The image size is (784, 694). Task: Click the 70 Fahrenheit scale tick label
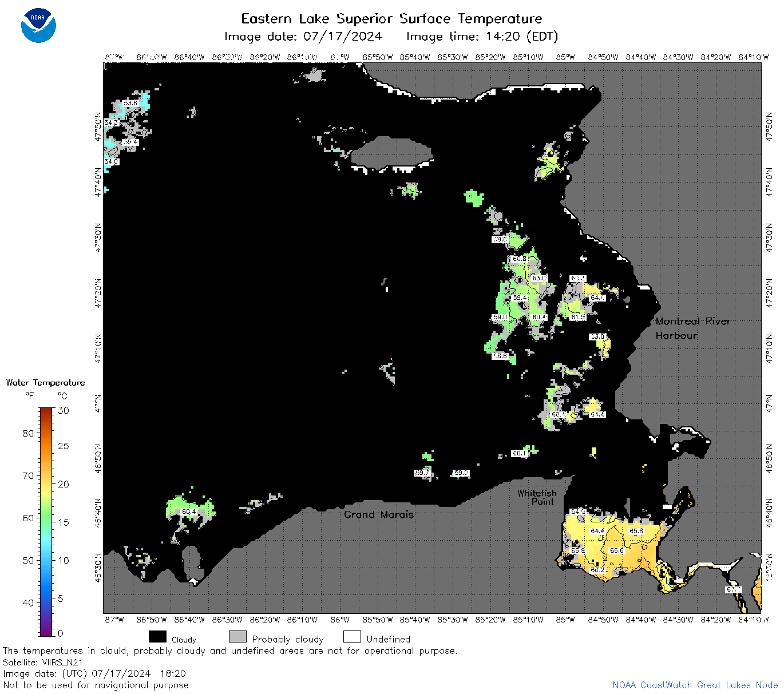(28, 475)
